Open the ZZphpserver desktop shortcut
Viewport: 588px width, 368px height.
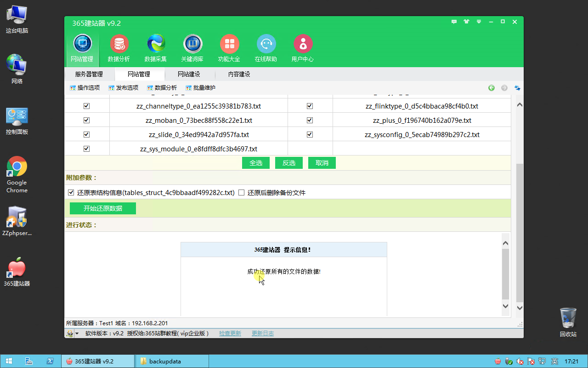(17, 221)
